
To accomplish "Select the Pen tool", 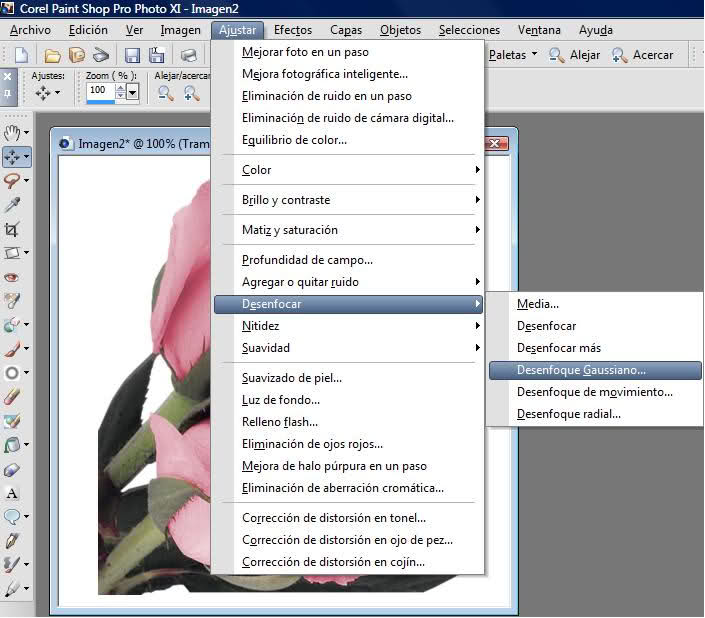I will point(12,541).
